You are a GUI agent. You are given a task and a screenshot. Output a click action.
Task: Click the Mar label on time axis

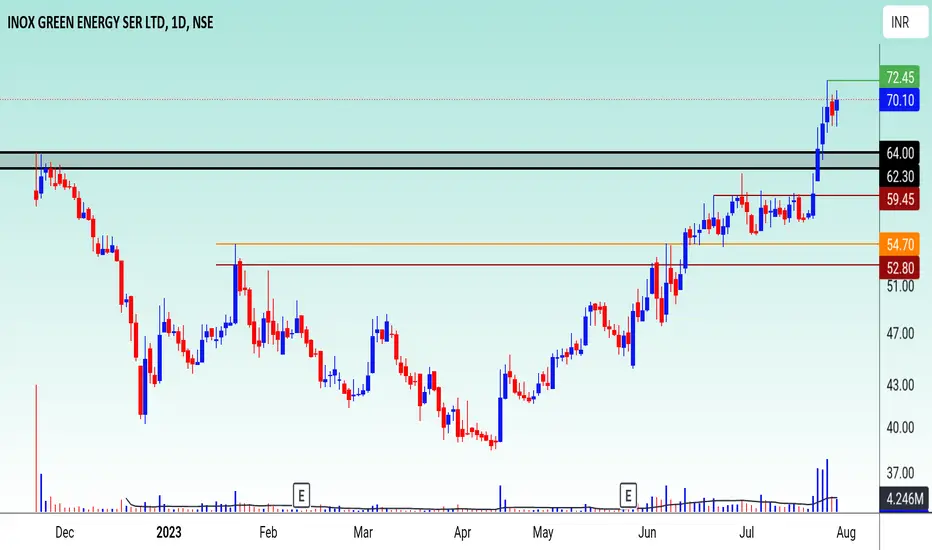[363, 532]
